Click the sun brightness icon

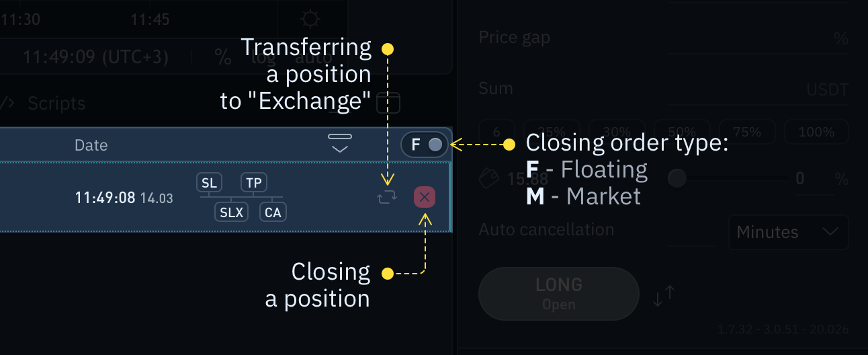(310, 18)
